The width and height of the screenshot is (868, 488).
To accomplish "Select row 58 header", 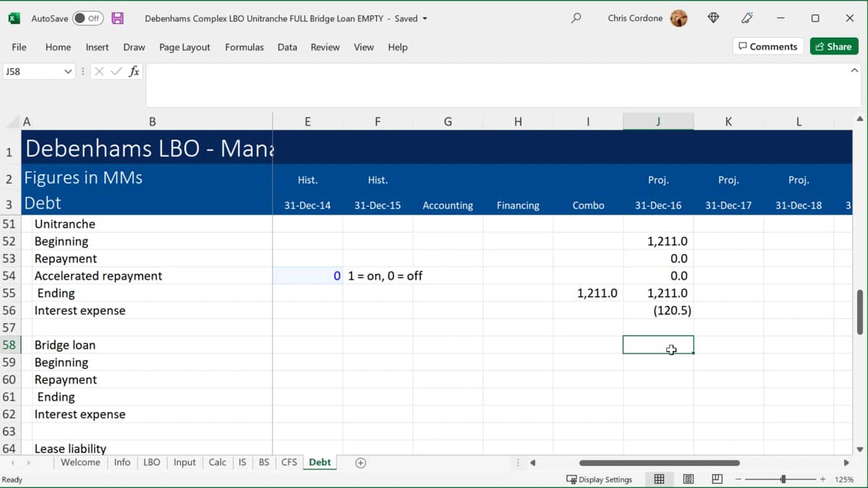I will [x=10, y=345].
